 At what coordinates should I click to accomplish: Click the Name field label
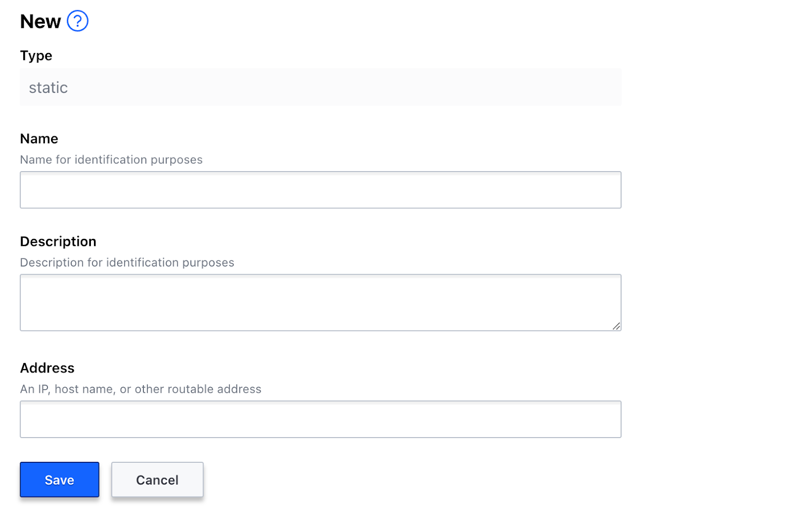pyautogui.click(x=39, y=138)
